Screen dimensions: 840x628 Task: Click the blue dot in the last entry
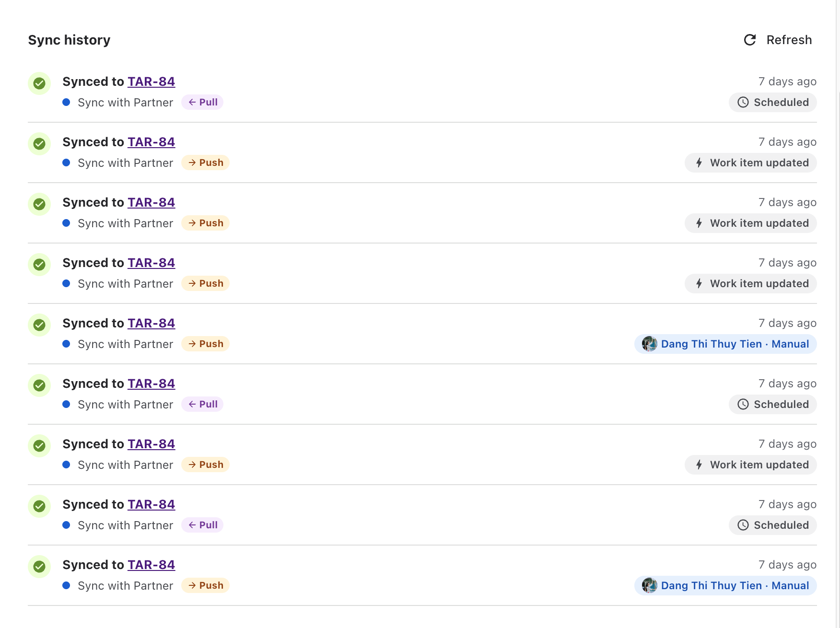point(66,585)
